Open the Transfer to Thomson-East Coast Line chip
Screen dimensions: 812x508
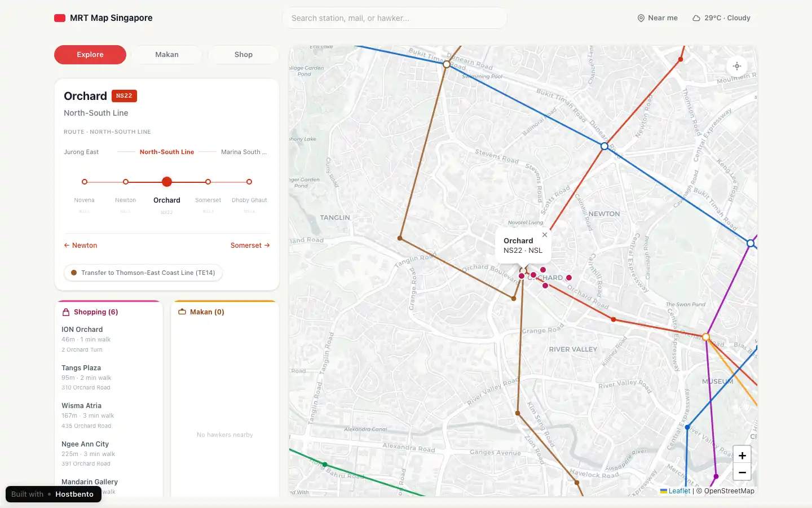point(143,273)
